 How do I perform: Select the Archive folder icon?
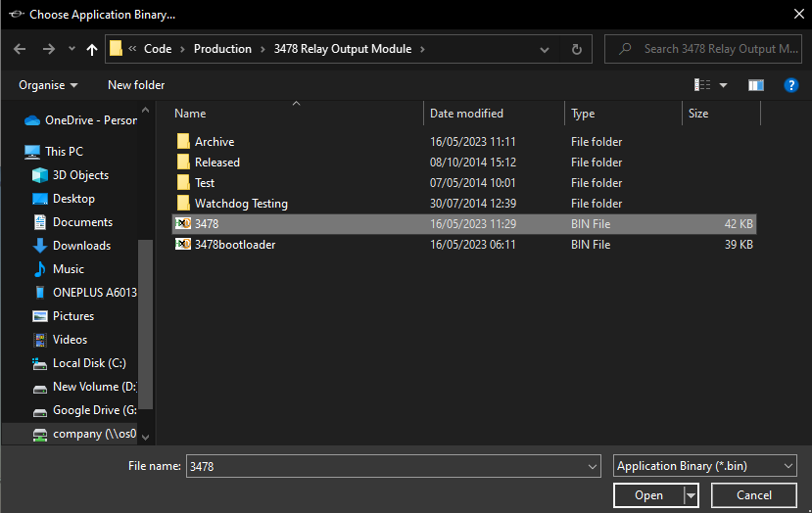(183, 141)
